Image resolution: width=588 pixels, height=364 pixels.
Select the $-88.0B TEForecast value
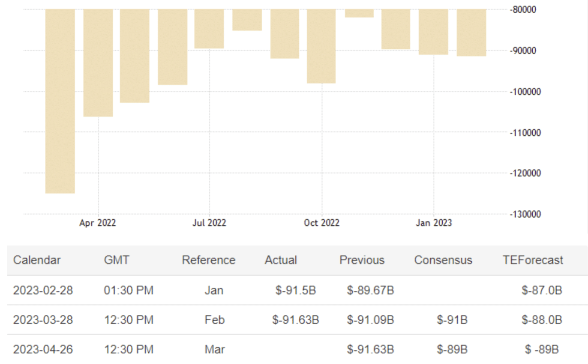[x=542, y=320]
